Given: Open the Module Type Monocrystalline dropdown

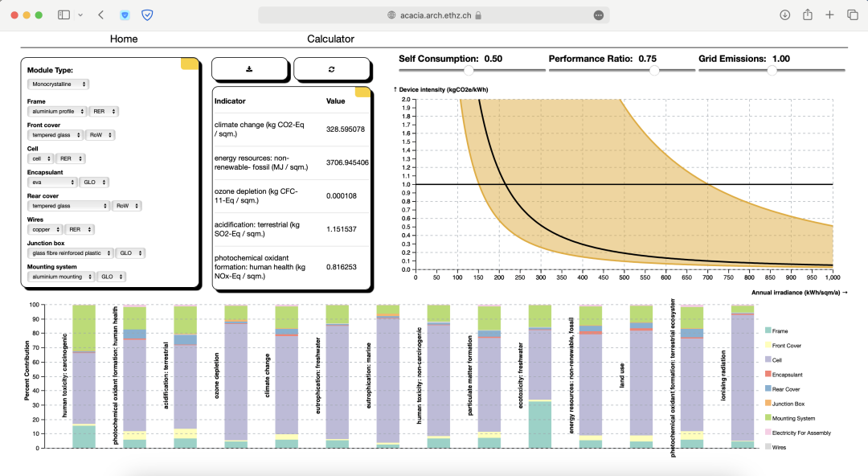Looking at the screenshot, I should point(58,84).
